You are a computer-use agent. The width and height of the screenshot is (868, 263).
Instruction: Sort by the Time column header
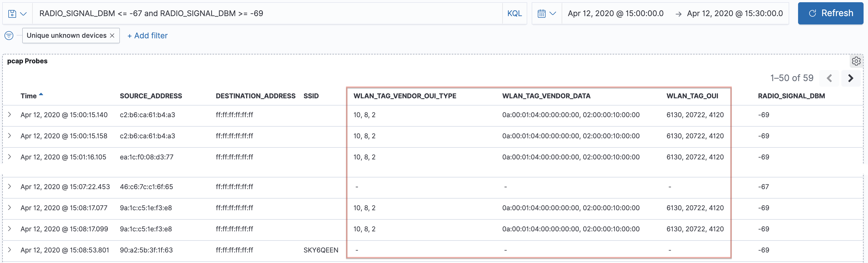[x=29, y=96]
